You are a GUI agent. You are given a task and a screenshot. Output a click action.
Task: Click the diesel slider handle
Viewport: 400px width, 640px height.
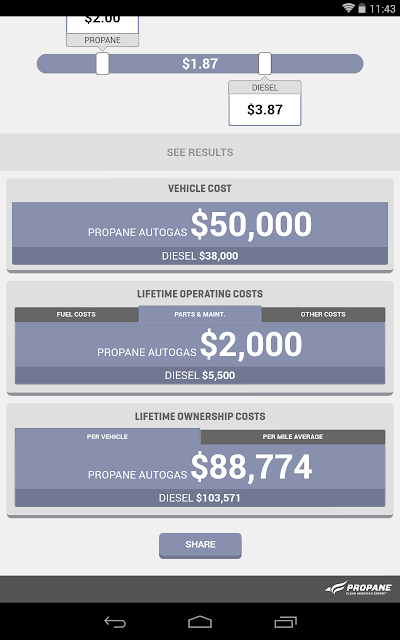265,64
